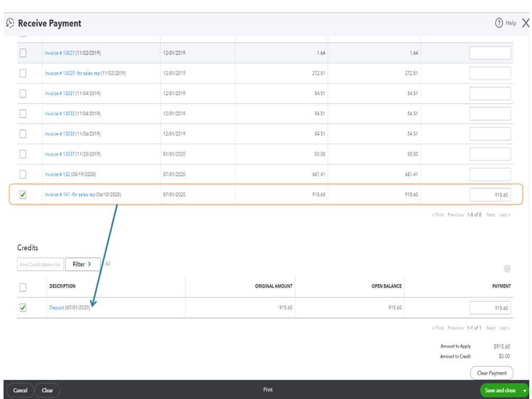Screen dimensions: 532x399
Task: Go to First page of invoices list
Action: 438,215
